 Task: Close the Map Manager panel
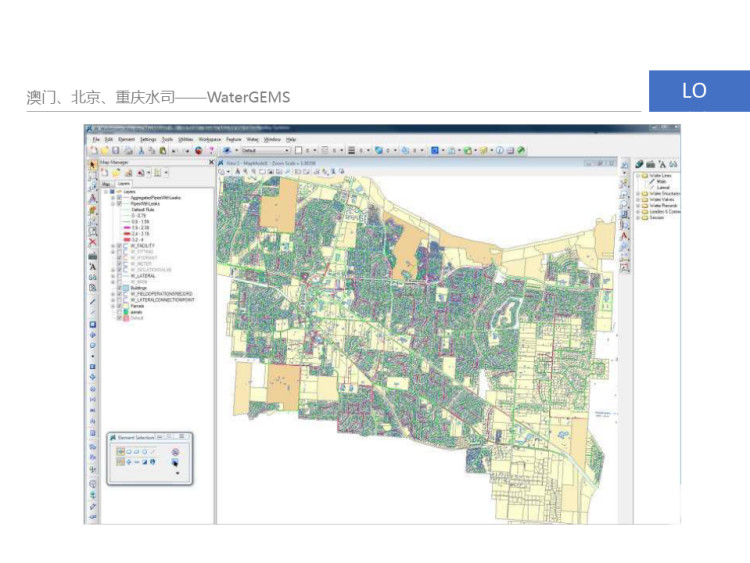pos(211,163)
